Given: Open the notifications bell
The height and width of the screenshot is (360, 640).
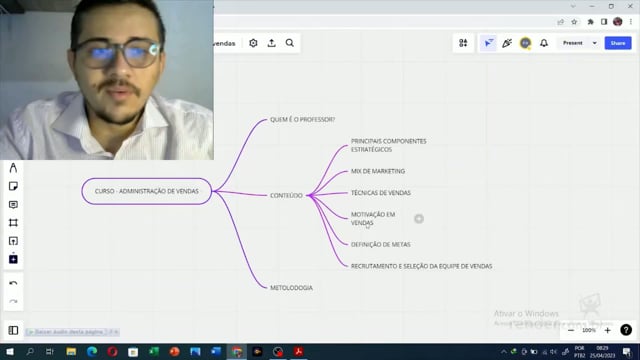Looking at the screenshot, I should [544, 43].
